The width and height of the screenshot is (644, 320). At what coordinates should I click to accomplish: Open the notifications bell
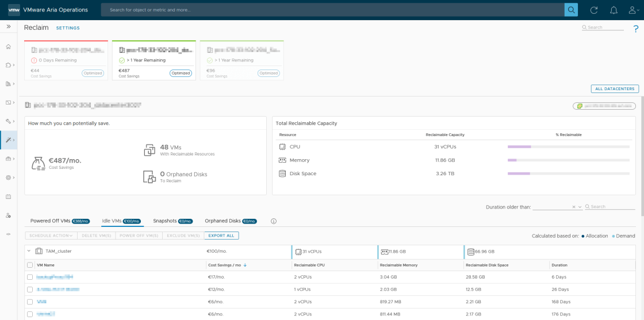(x=614, y=10)
